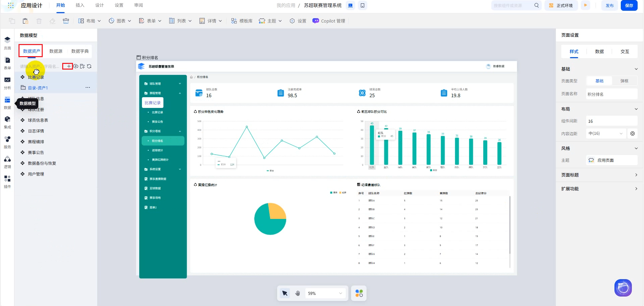Switch to the 数据源 tab

[x=56, y=51]
